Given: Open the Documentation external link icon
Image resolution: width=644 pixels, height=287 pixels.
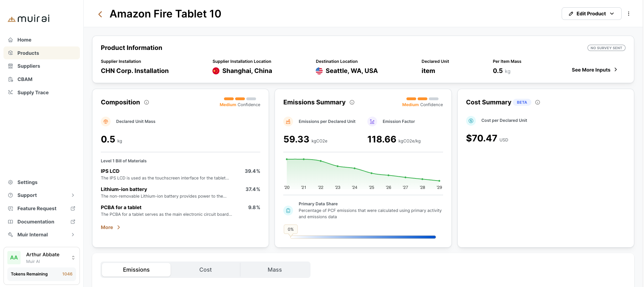Looking at the screenshot, I should [x=73, y=222].
